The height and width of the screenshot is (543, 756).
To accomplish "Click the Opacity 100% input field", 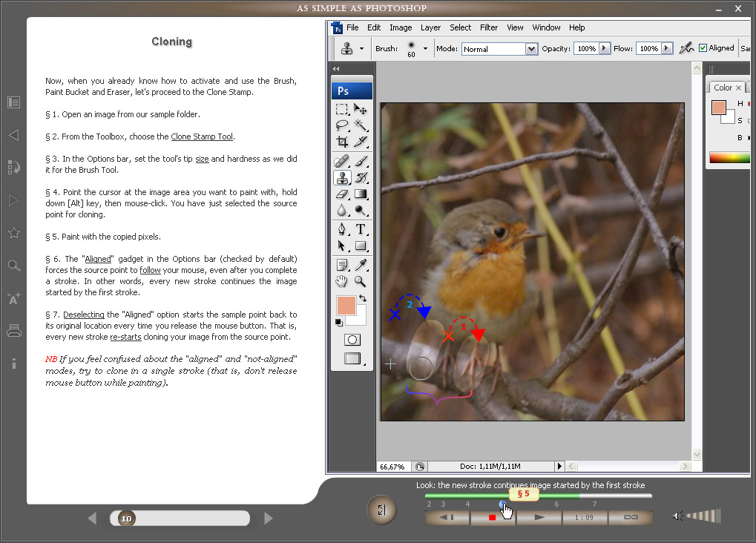I will point(586,48).
